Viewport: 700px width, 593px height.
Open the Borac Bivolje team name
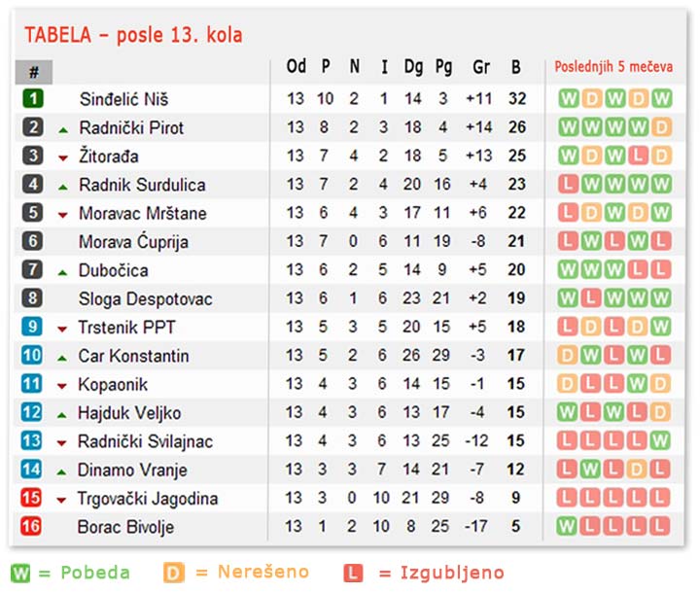125,527
